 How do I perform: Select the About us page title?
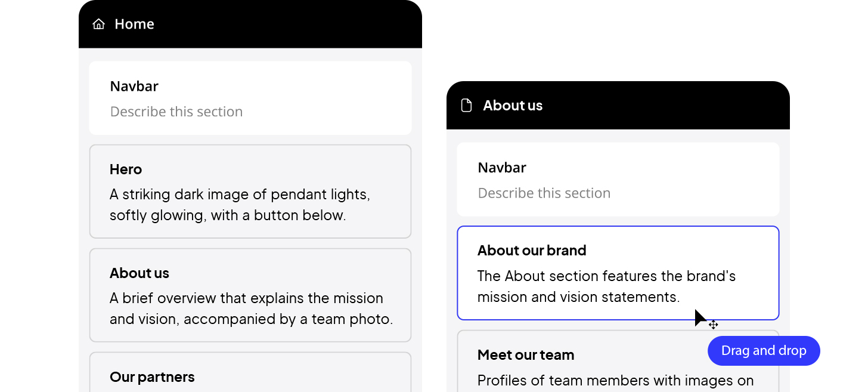click(x=513, y=106)
